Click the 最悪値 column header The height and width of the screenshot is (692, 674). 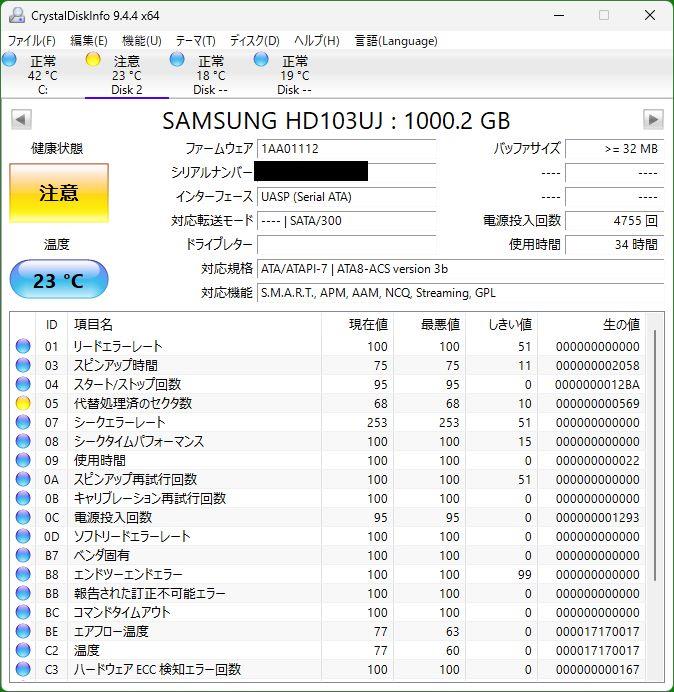[x=429, y=325]
